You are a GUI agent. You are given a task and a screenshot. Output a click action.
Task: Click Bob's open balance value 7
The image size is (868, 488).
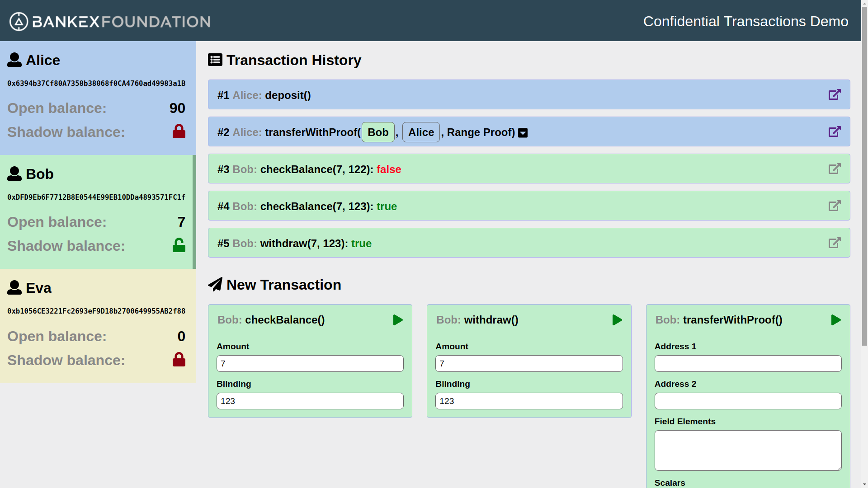[181, 222]
